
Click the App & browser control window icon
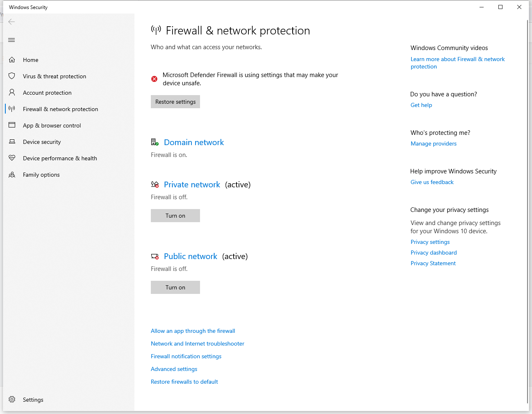click(x=12, y=125)
